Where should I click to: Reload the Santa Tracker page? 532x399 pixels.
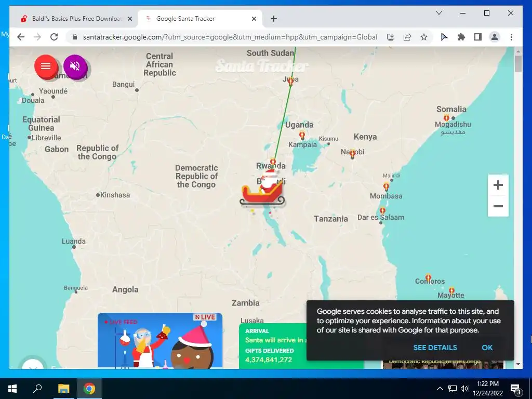pos(54,37)
